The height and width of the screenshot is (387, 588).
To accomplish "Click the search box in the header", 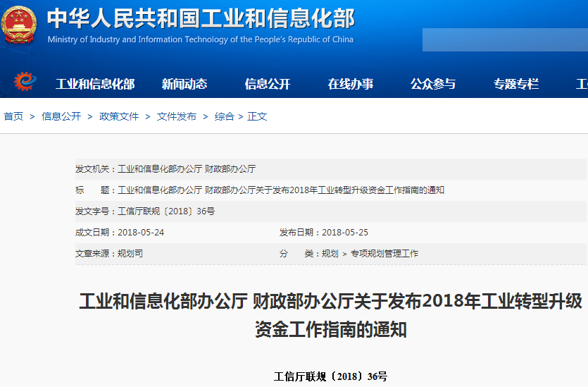I will [504, 39].
